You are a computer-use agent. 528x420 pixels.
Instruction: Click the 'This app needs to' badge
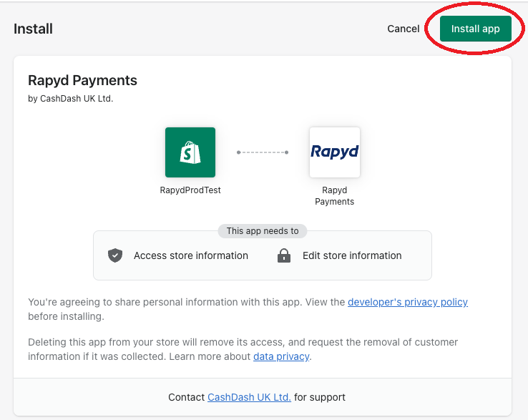(x=263, y=231)
